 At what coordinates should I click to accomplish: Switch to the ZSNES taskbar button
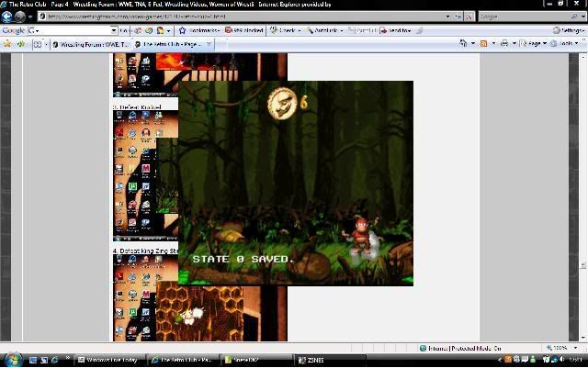pyautogui.click(x=331, y=360)
